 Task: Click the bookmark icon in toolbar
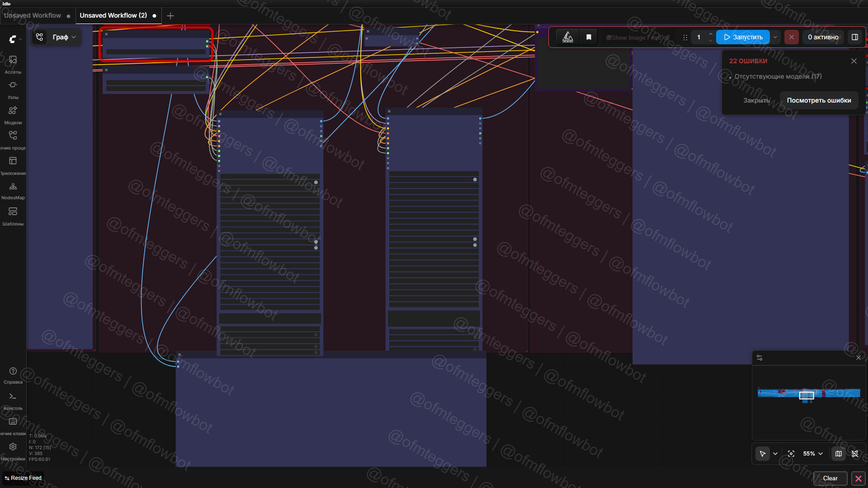pos(589,37)
